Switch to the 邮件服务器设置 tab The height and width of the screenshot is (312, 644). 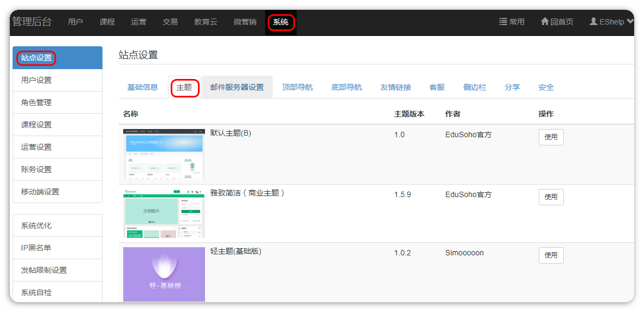(x=237, y=87)
